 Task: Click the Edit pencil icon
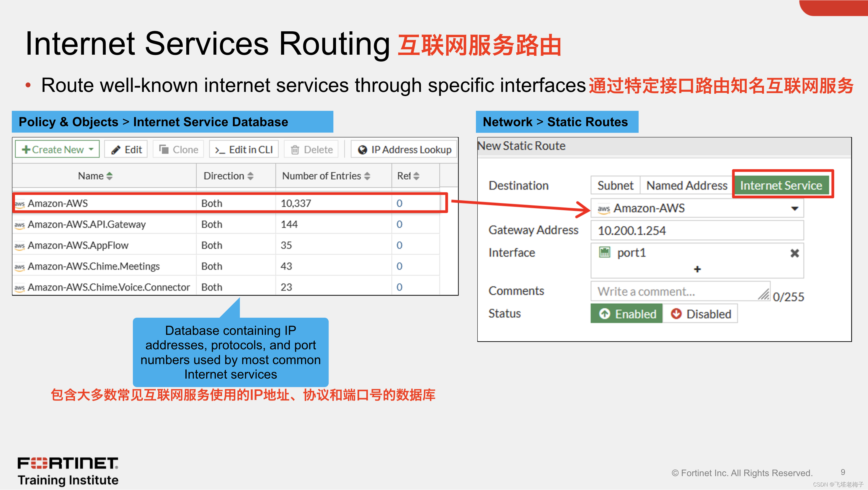[115, 150]
